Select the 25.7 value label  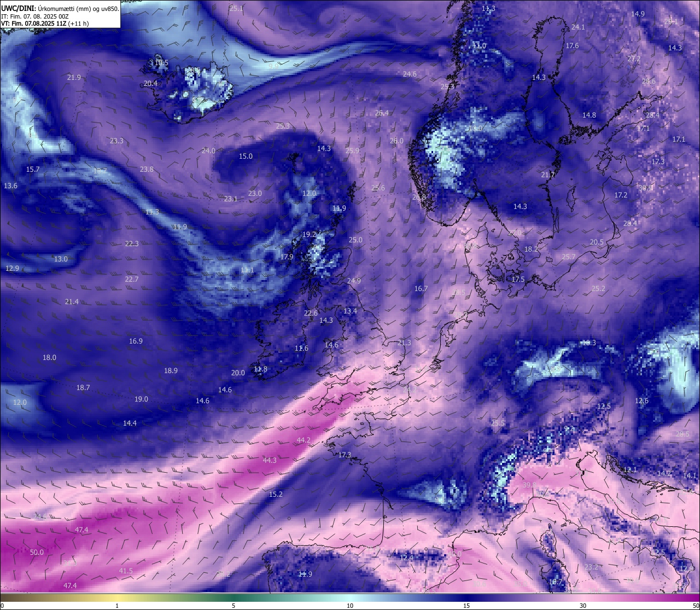[569, 257]
